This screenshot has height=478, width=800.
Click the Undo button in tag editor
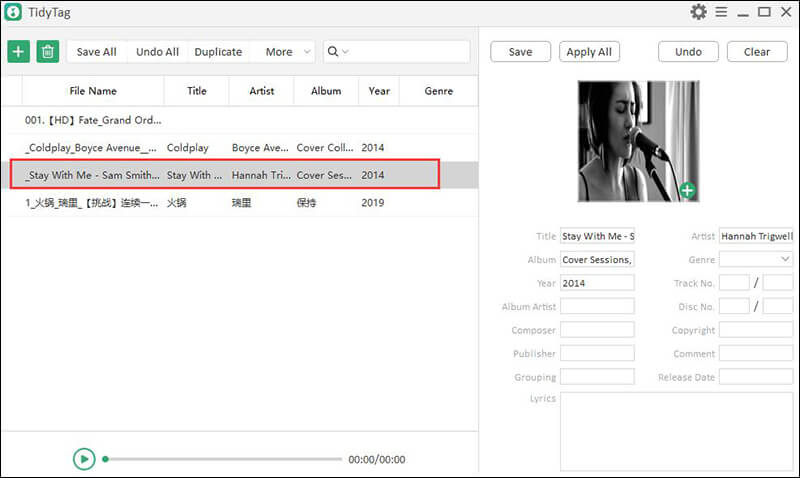coord(688,52)
